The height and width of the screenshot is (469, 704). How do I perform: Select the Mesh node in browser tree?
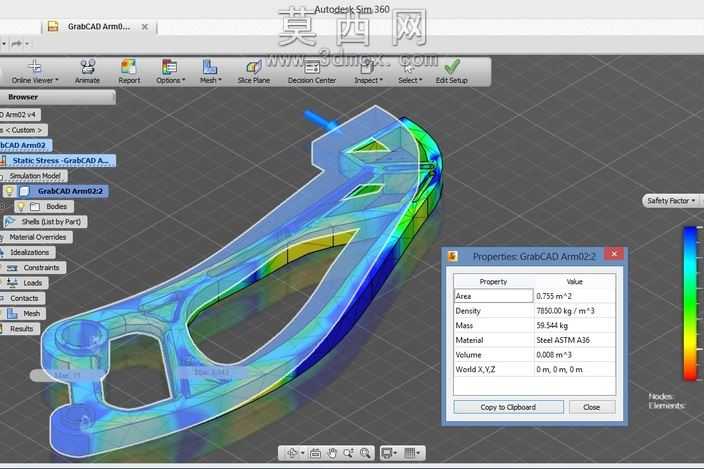tap(31, 314)
